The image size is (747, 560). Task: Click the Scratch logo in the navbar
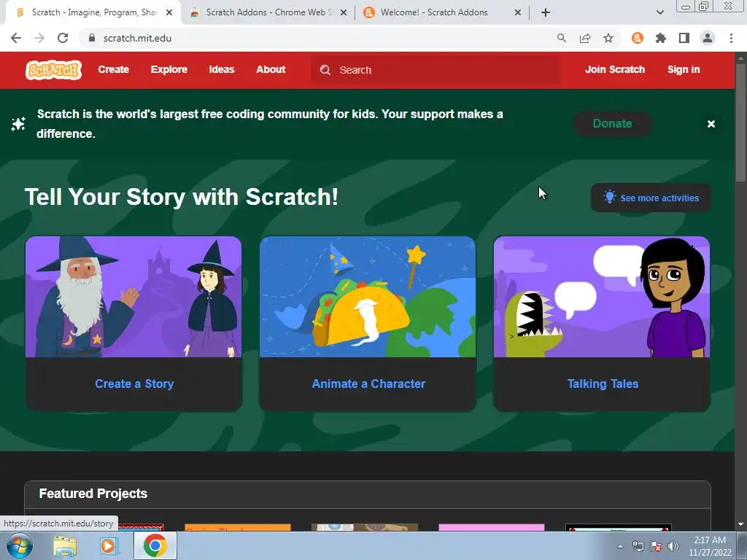(x=53, y=69)
